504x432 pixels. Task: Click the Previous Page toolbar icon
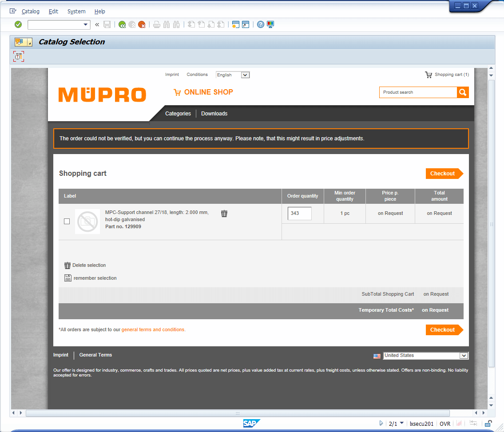[x=201, y=24]
